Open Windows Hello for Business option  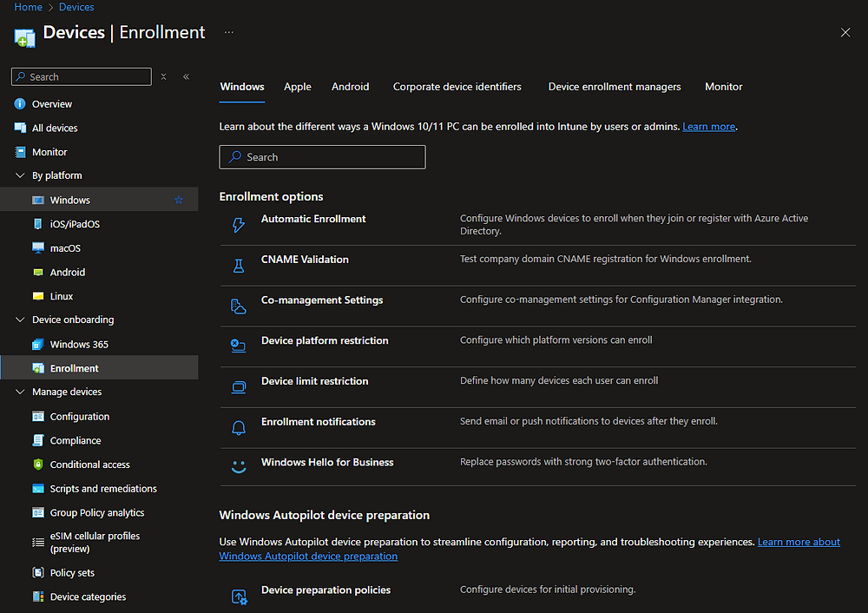(x=327, y=463)
